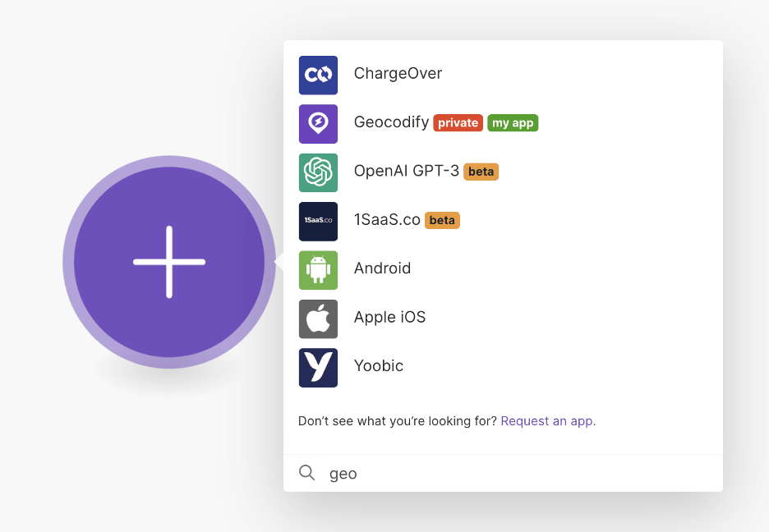Image resolution: width=769 pixels, height=532 pixels.
Task: Click the dark 1SaaS.co logo icon
Action: coord(318,221)
